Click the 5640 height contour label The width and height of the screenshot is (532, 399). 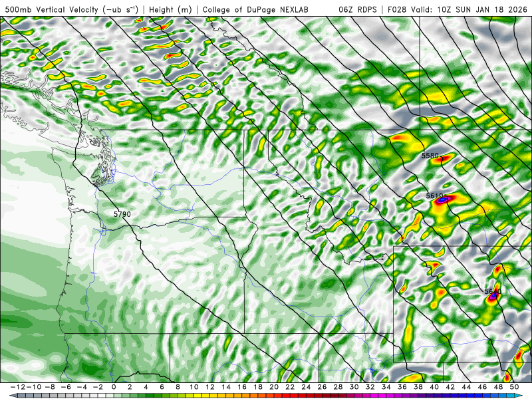pos(493,291)
